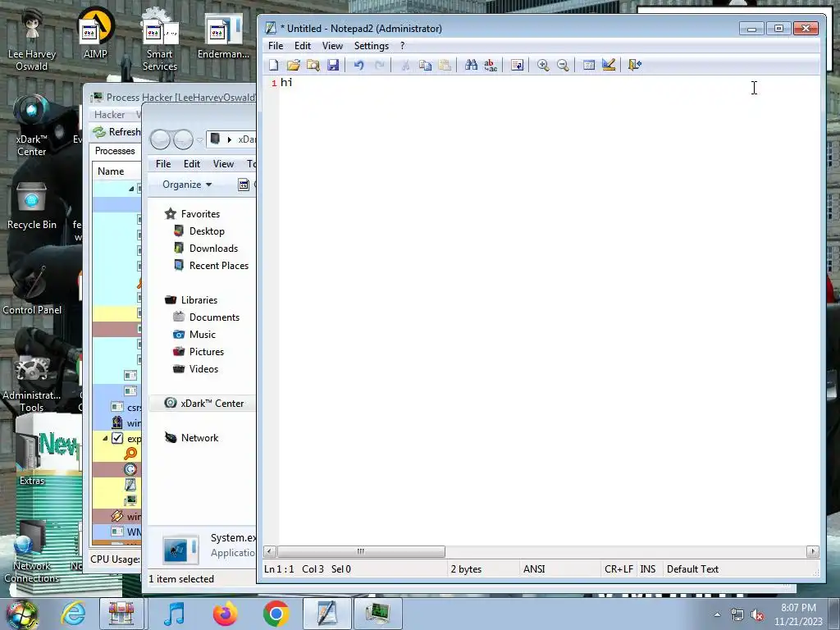The image size is (840, 630).
Task: Expand the Organize dropdown in Explorer
Action: [187, 185]
